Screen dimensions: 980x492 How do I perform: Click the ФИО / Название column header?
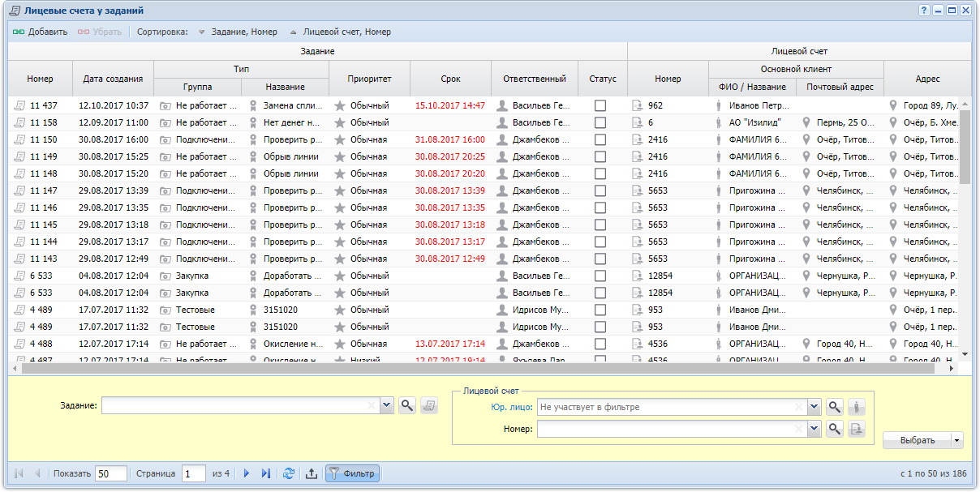pyautogui.click(x=753, y=88)
